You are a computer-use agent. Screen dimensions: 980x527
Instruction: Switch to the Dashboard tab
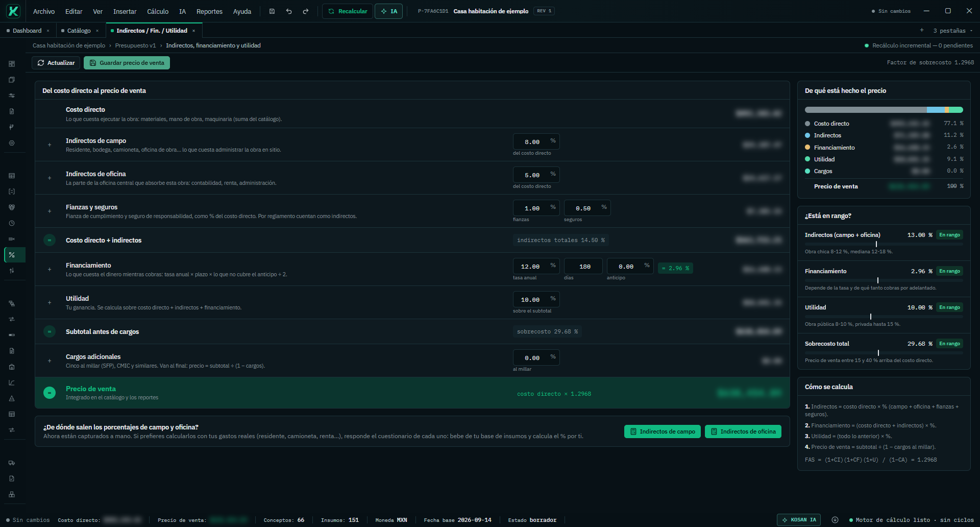point(27,31)
